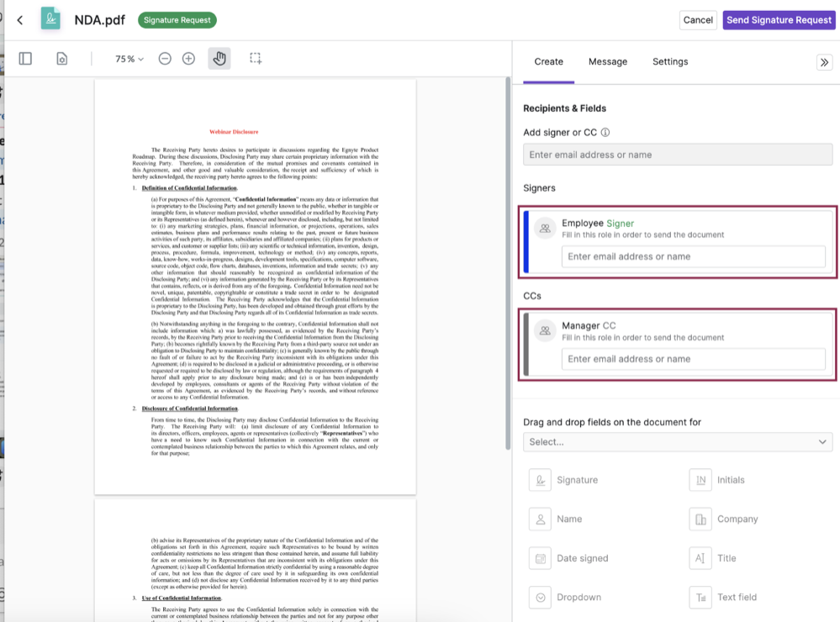Open the document properties icon in toolbar
Viewport: 840px width, 622px height.
pyautogui.click(x=62, y=58)
